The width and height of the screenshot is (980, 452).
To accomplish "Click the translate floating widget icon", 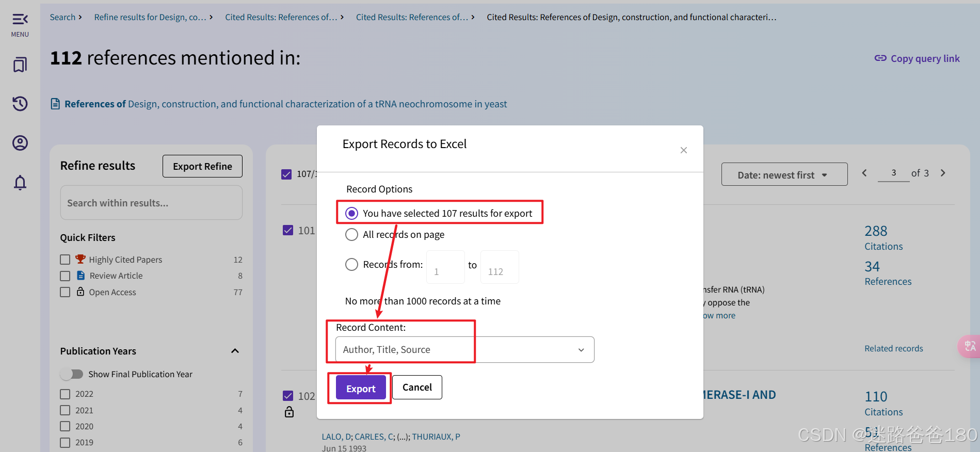I will [970, 346].
